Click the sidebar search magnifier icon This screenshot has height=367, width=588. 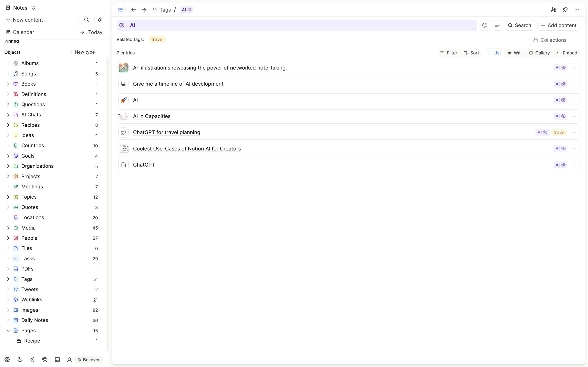(x=87, y=20)
